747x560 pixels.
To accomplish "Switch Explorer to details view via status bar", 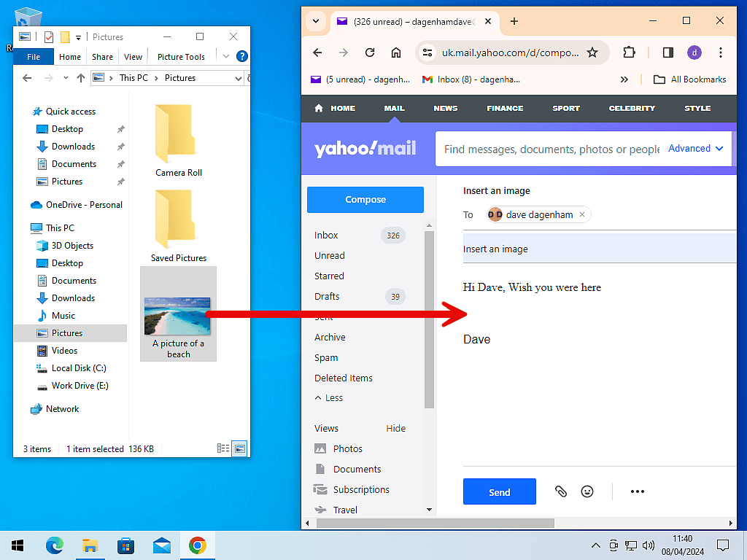I will [x=222, y=448].
